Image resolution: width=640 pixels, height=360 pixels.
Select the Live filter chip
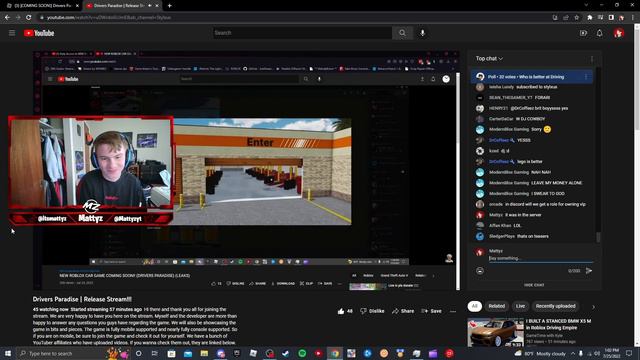520,306
